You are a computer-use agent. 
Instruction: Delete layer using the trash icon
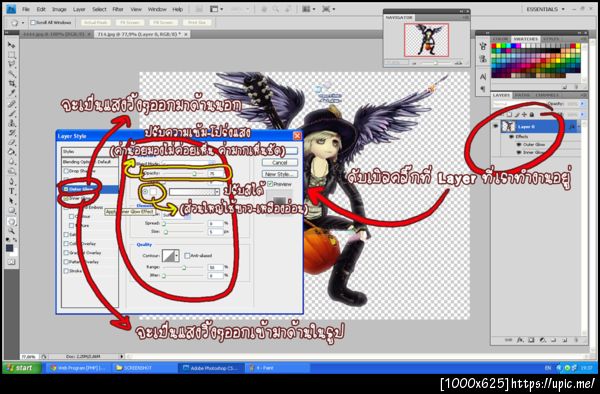(x=576, y=339)
